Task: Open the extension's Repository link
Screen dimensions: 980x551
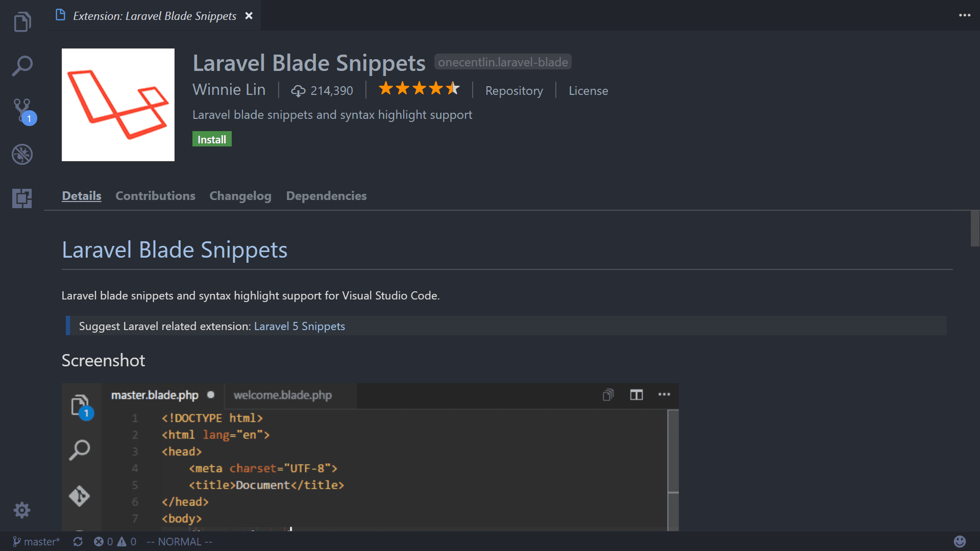Action: pyautogui.click(x=513, y=90)
